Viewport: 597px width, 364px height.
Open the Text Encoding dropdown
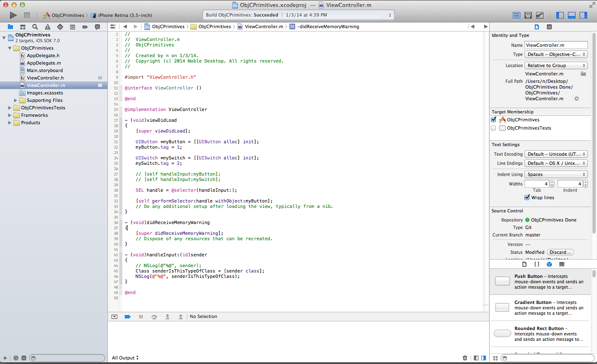[x=556, y=154]
